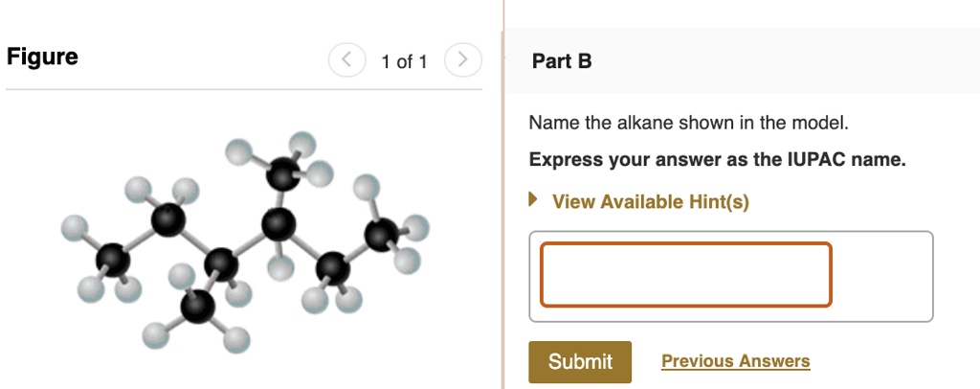Open the View Available Hint(s) link

tap(650, 202)
